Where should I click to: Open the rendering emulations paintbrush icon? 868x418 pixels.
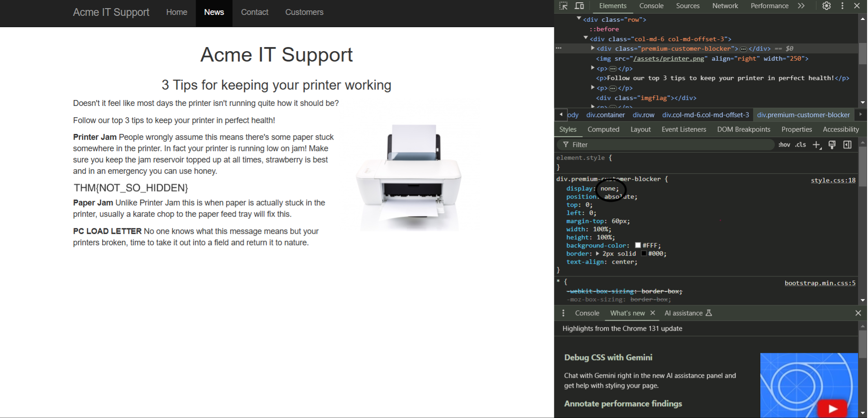832,145
